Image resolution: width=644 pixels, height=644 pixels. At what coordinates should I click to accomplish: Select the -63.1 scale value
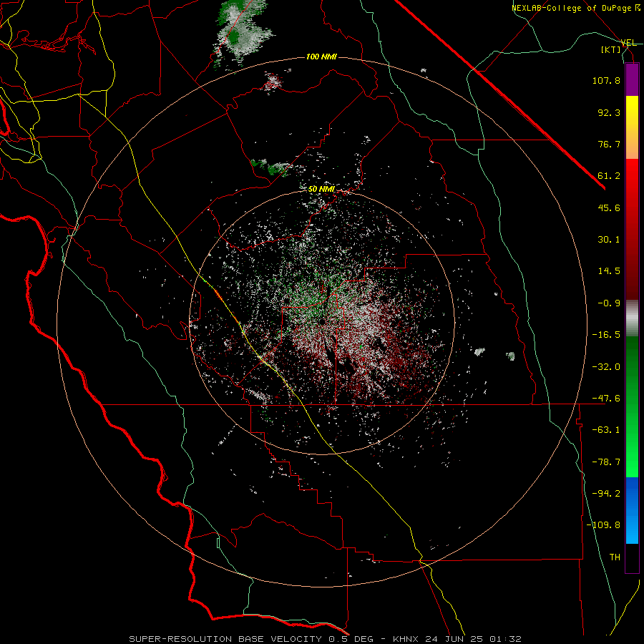(x=606, y=430)
